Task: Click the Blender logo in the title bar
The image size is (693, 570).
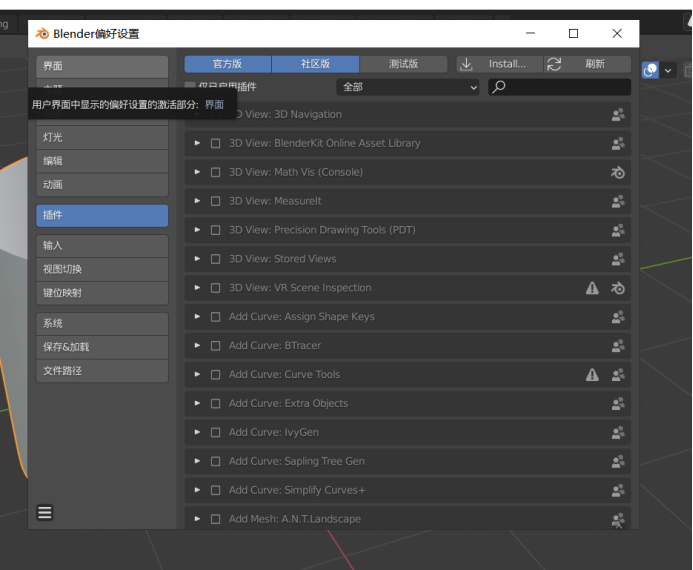Action: pyautogui.click(x=42, y=34)
